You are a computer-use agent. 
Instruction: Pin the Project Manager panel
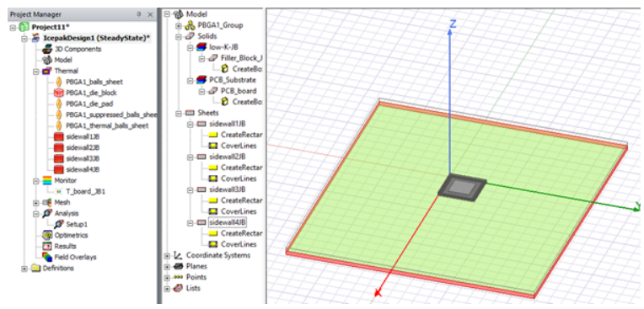139,14
